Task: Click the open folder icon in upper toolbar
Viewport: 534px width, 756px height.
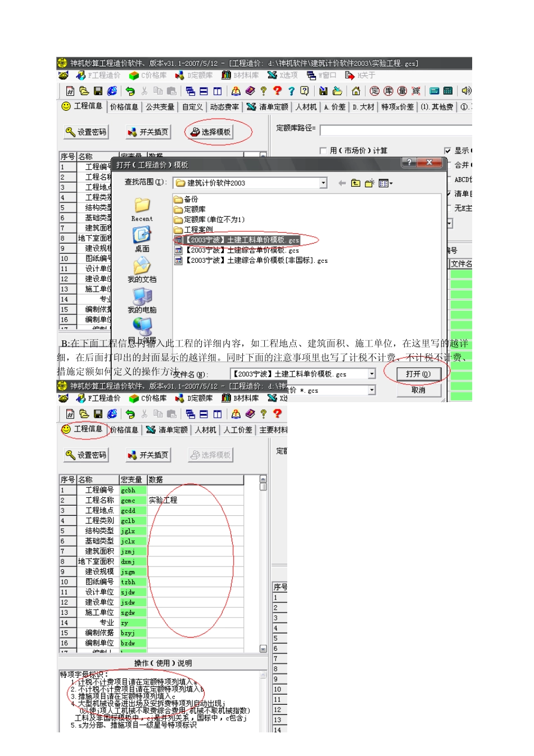Action: click(84, 91)
